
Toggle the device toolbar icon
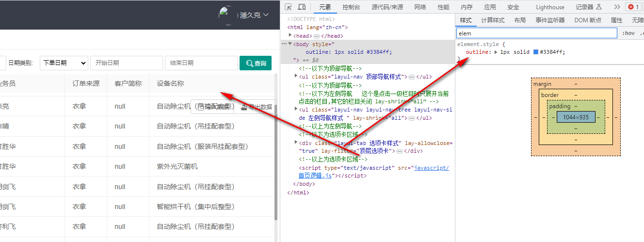(302, 7)
